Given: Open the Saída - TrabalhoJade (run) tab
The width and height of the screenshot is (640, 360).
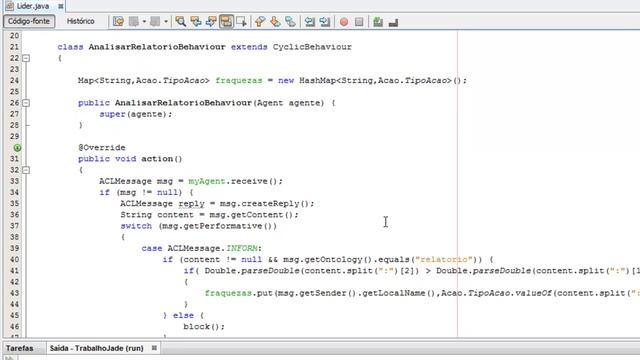Looking at the screenshot, I should (x=97, y=348).
